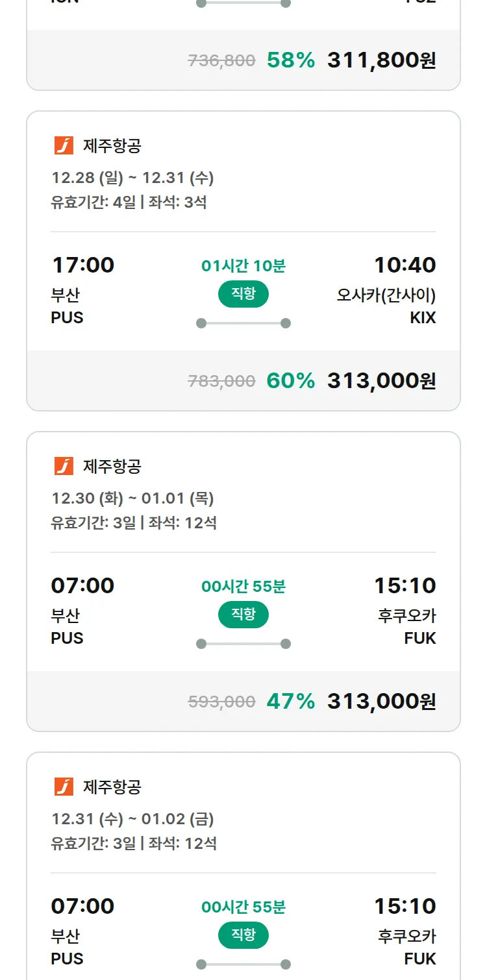487x980 pixels.
Task: Click the crossed-out 783,000 original price
Action: click(221, 382)
